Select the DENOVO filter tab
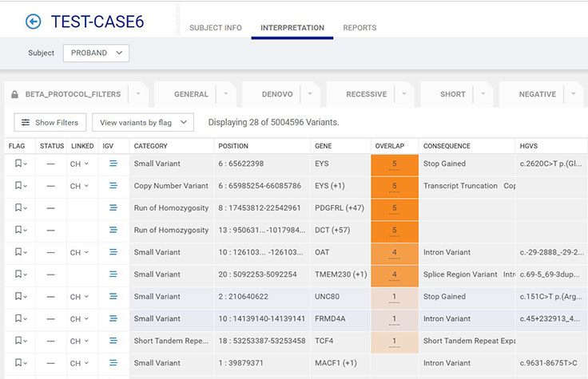The image size is (588, 379). 276,94
